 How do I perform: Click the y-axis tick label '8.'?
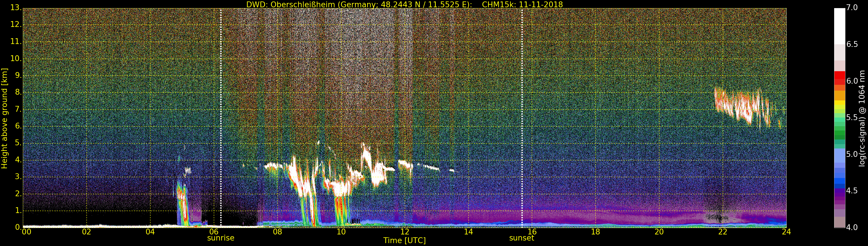(19, 92)
